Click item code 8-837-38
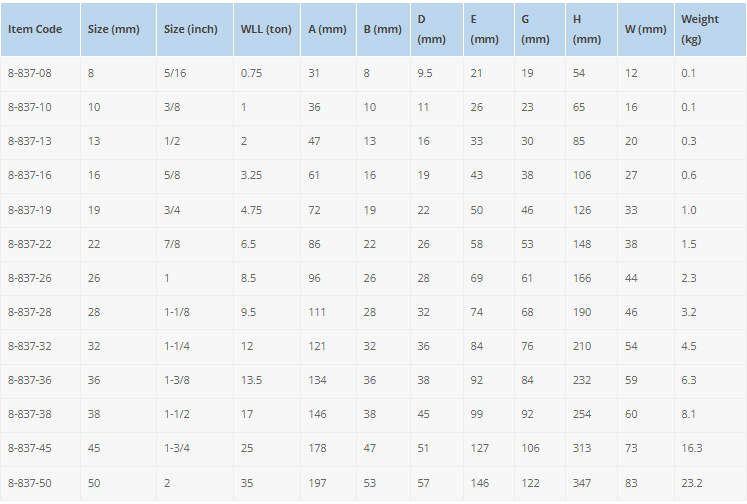 pyautogui.click(x=30, y=414)
